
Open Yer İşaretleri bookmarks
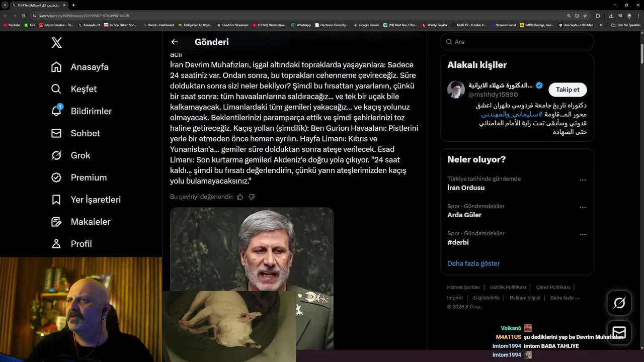point(86,200)
